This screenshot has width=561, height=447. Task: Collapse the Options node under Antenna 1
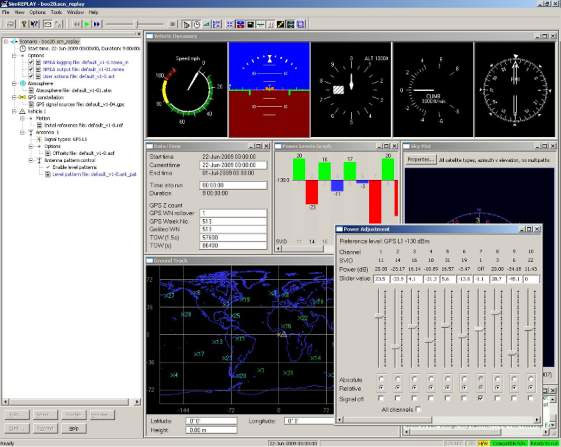(31, 146)
